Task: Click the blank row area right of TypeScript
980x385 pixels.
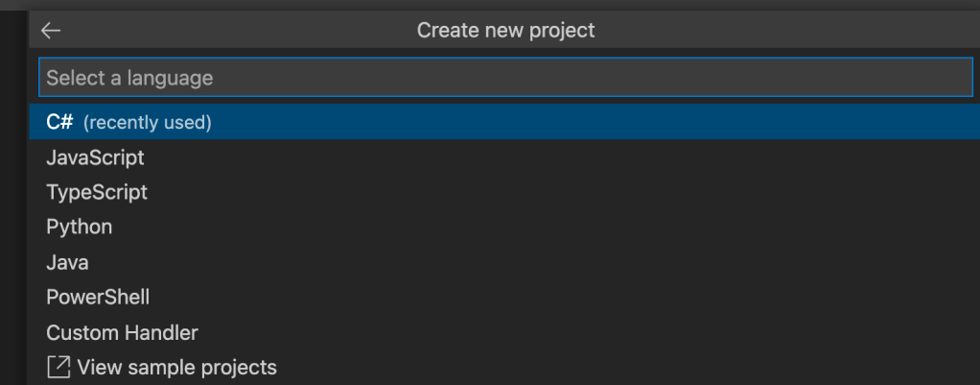Action: click(x=575, y=192)
